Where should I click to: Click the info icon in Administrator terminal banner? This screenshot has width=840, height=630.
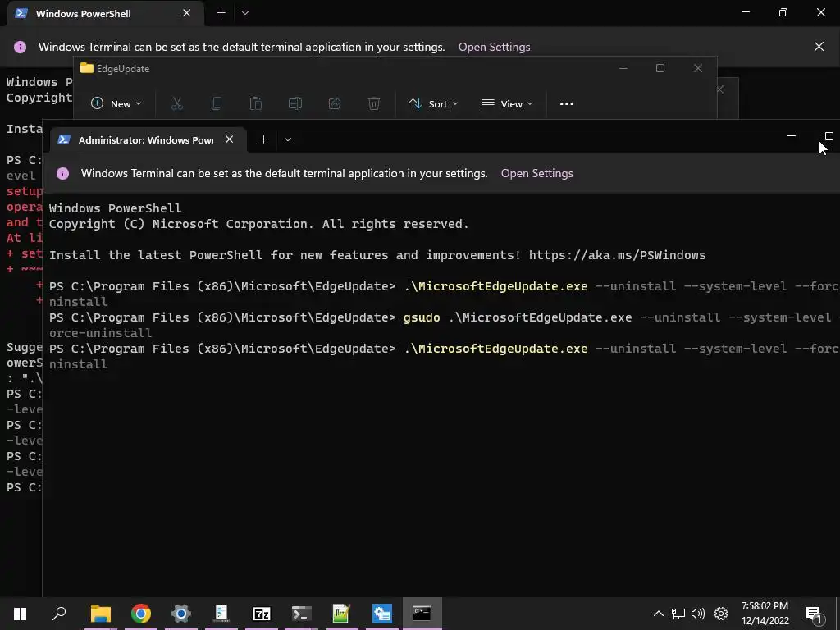pos(62,173)
